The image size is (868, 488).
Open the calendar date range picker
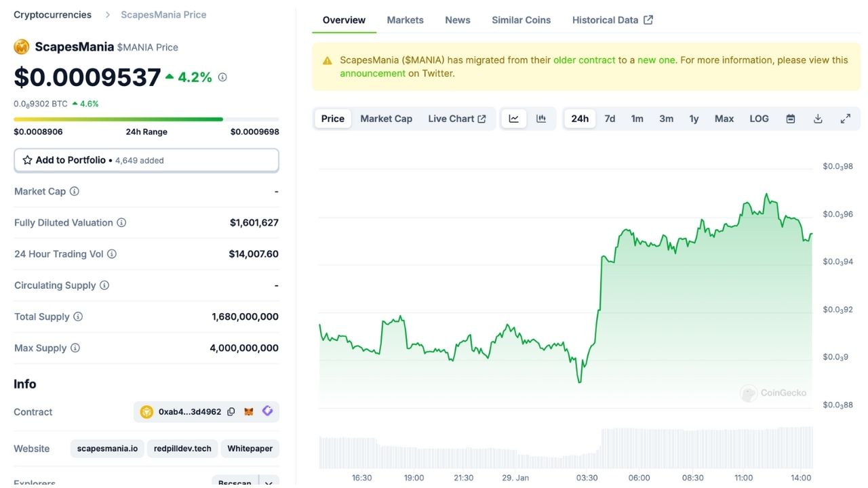(x=791, y=119)
